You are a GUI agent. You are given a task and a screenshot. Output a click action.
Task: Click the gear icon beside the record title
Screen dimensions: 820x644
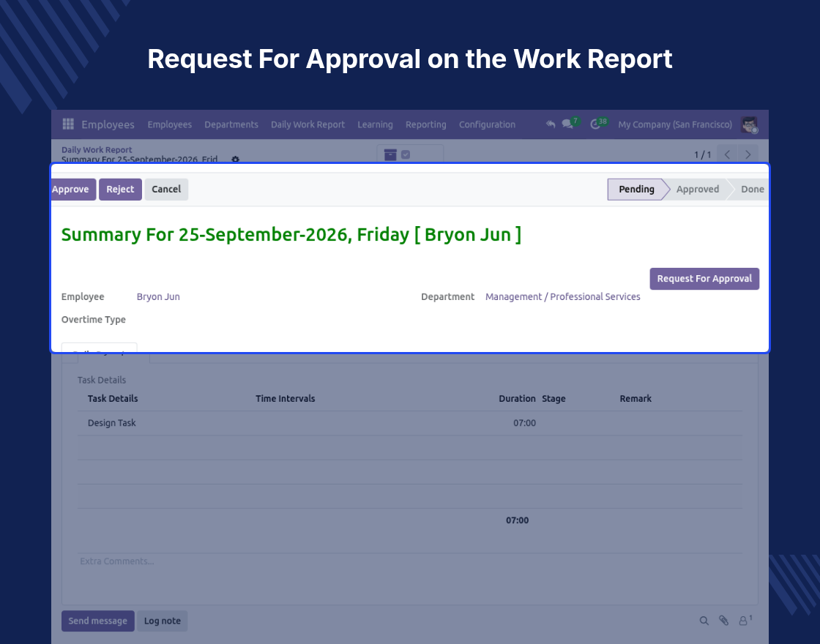pyautogui.click(x=235, y=159)
